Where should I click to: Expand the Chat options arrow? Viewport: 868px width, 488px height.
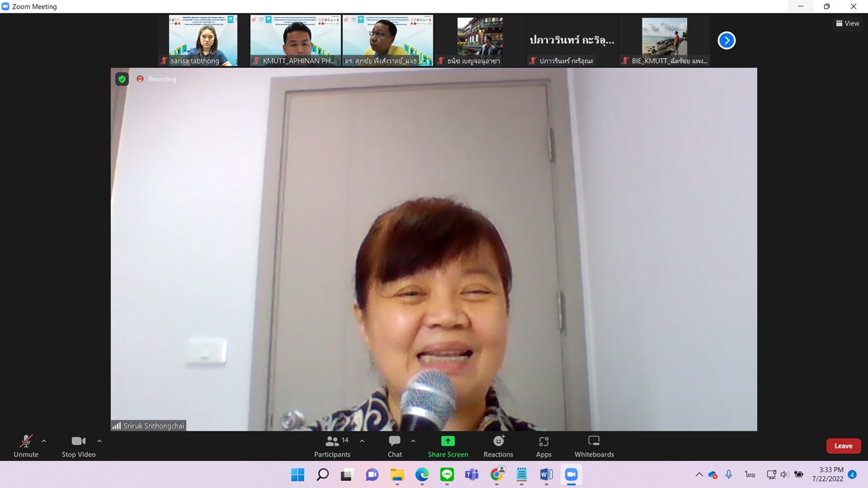pos(413,441)
